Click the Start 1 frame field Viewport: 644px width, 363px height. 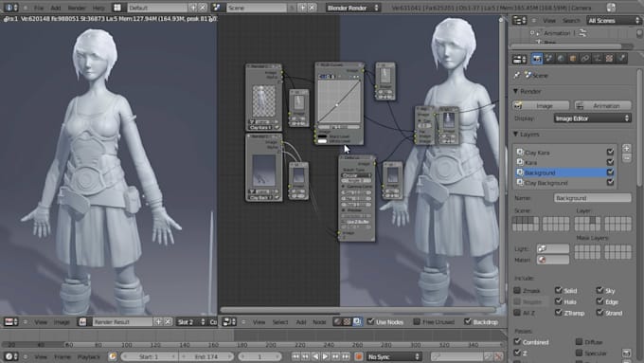pyautogui.click(x=149, y=356)
